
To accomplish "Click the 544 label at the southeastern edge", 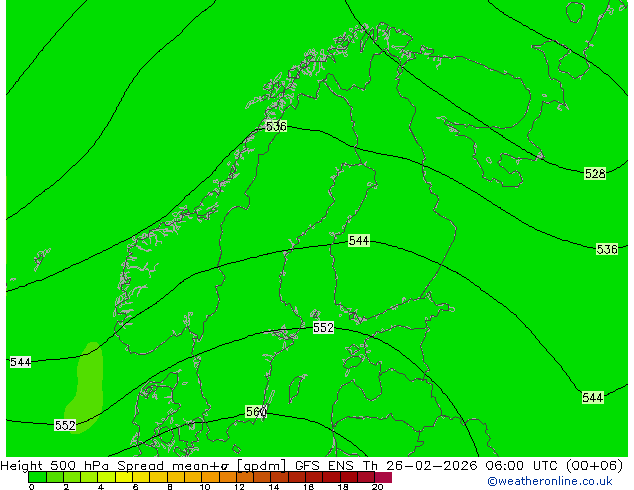I will tap(592, 397).
